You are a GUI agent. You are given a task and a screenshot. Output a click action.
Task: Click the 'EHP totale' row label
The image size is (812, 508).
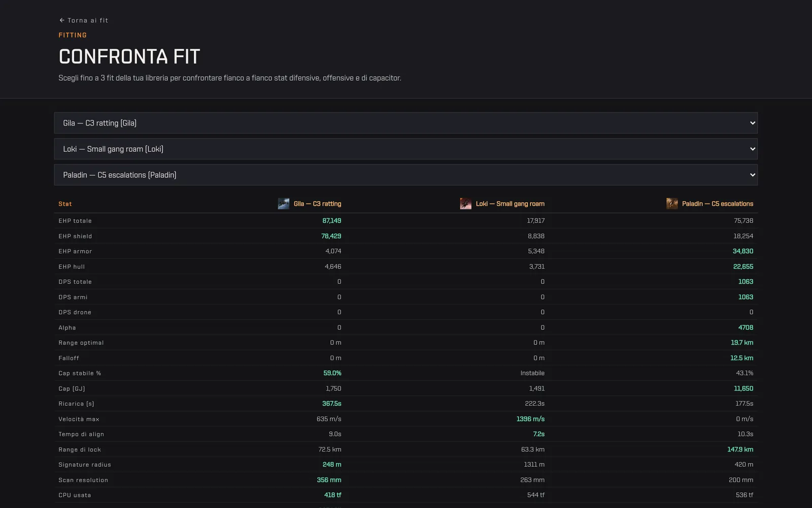pyautogui.click(x=75, y=221)
